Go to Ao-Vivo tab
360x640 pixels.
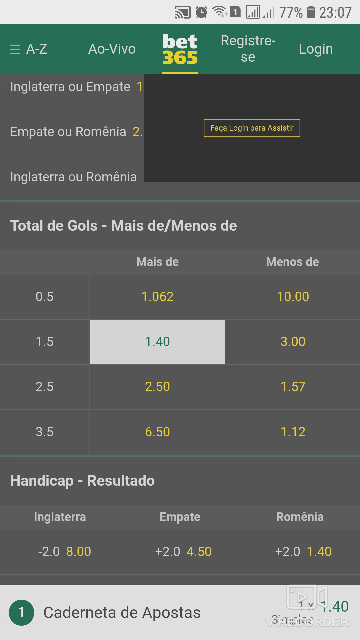tap(112, 49)
